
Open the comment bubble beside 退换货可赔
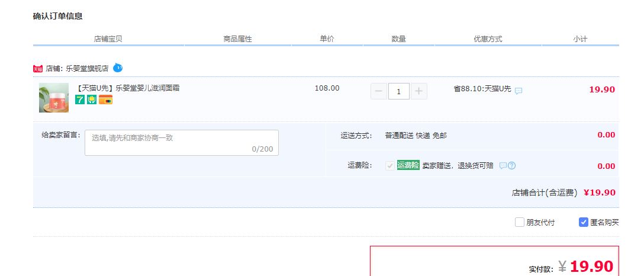[503, 165]
